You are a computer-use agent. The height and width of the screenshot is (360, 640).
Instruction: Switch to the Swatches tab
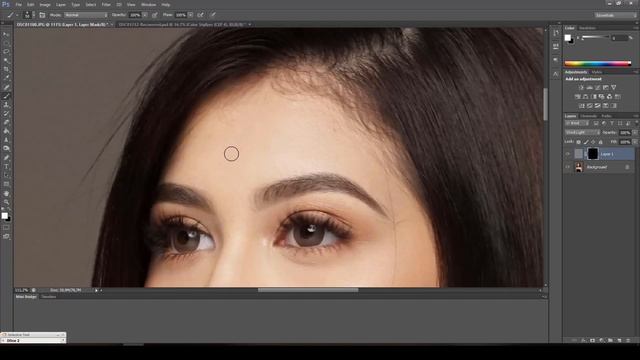[587, 28]
